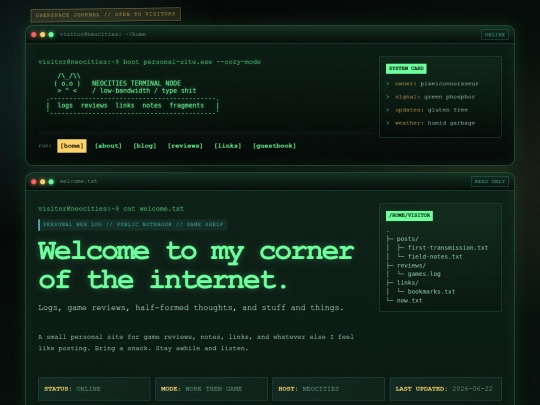The width and height of the screenshot is (540, 405).
Task: Click the 'boot personal-site.exe' command line
Action: pos(149,62)
